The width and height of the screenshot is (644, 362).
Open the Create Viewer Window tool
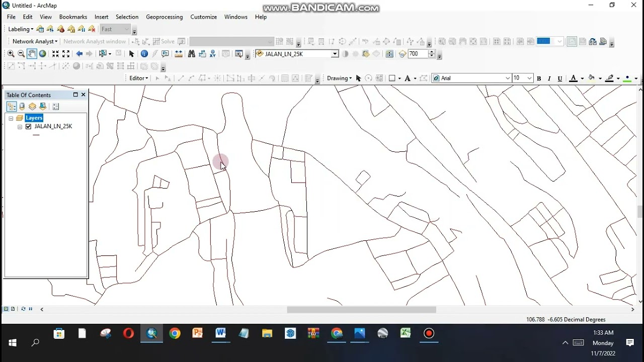[x=238, y=54]
